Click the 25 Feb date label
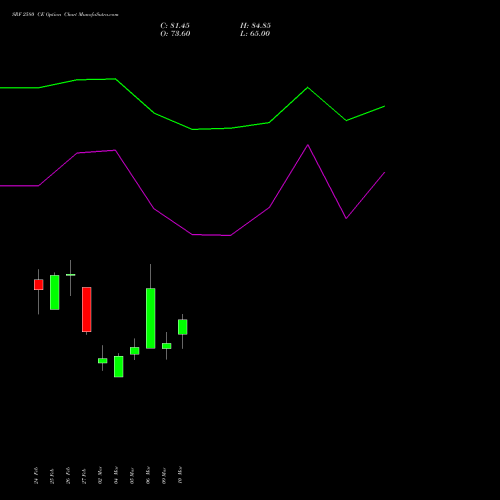500x500 pixels. 52,476
